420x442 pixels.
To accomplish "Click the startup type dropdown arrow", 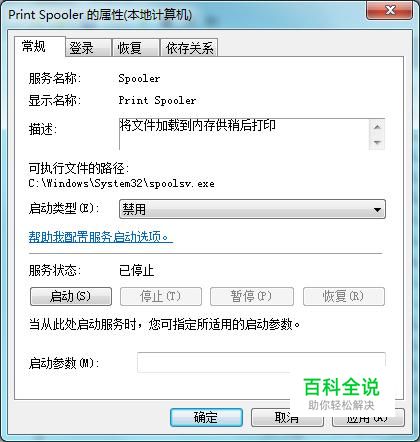I will (377, 210).
